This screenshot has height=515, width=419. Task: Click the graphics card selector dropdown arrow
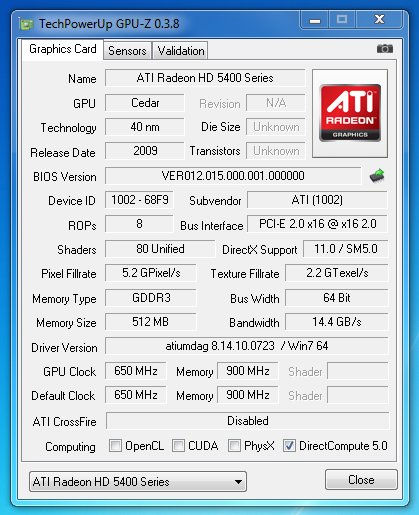pos(238,482)
